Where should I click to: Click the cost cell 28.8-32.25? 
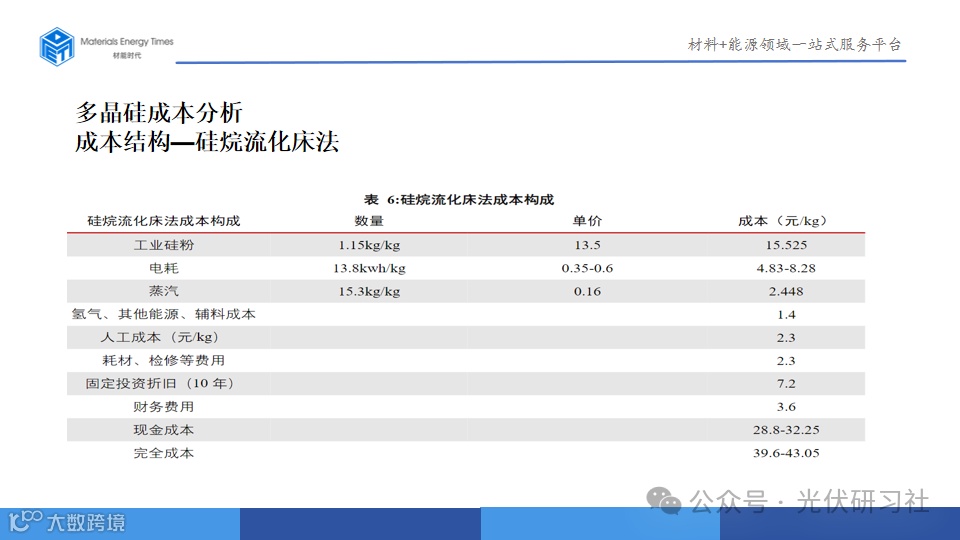coord(786,430)
